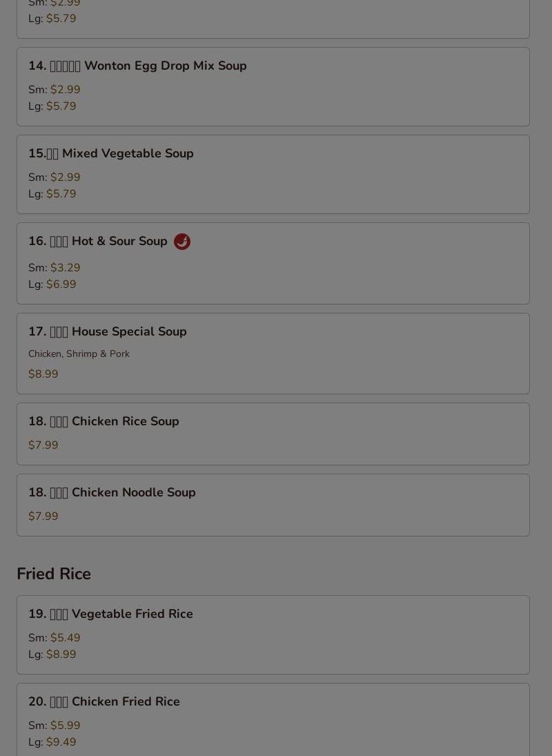Click Chicken Rice Soup $7.99 price
The width and height of the screenshot is (552, 756).
click(43, 445)
